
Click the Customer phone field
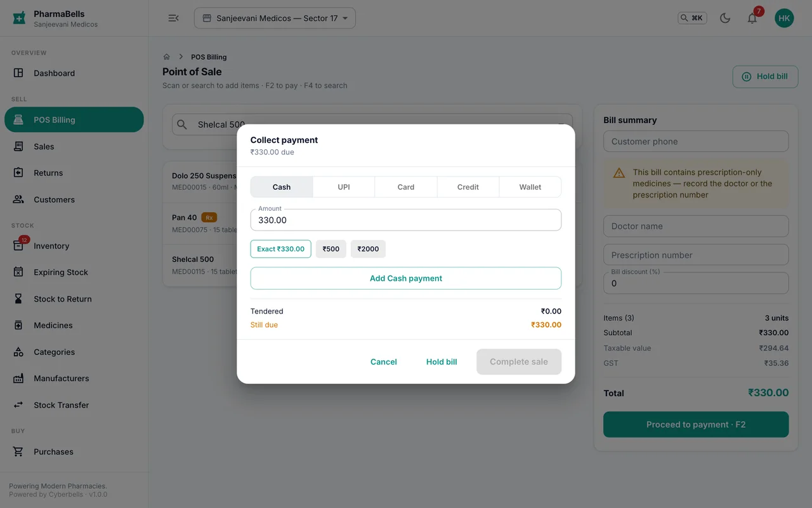696,142
